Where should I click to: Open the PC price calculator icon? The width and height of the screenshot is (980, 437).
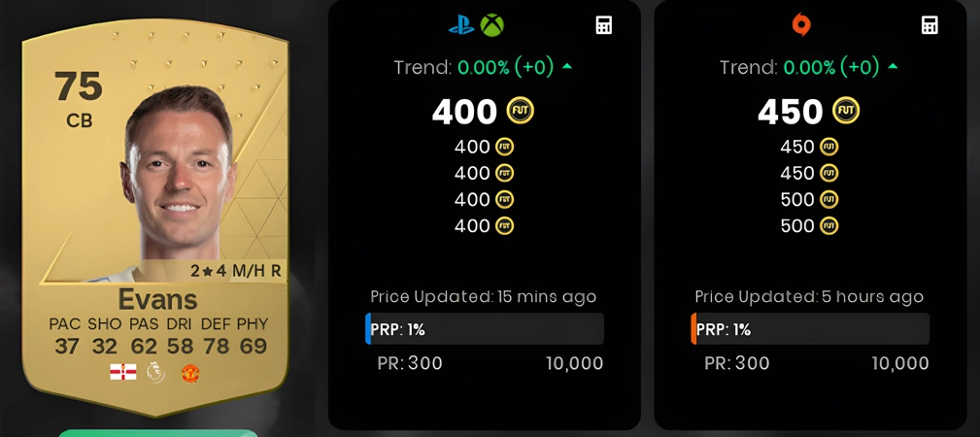tap(929, 25)
